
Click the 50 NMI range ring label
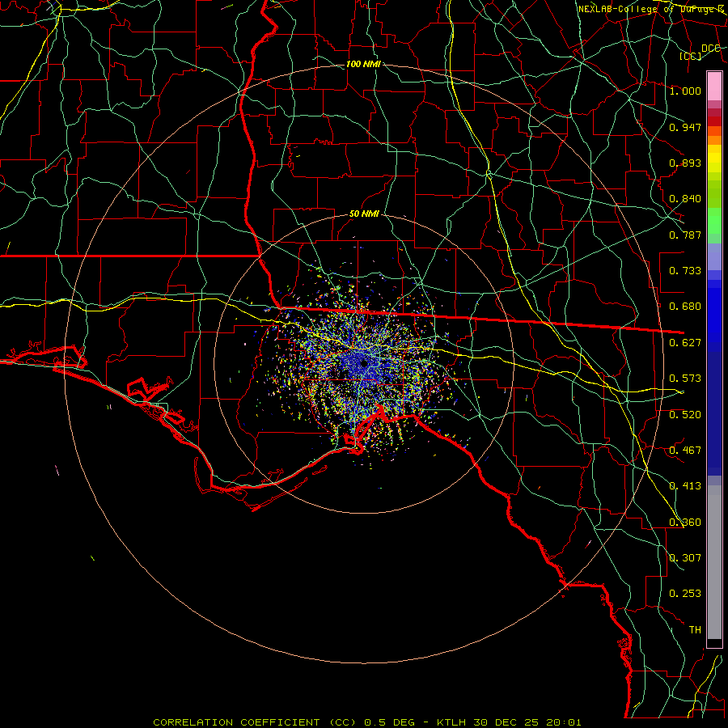coord(364,214)
